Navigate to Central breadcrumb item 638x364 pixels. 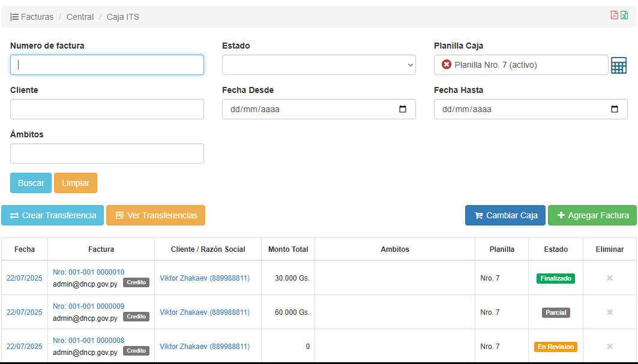80,17
